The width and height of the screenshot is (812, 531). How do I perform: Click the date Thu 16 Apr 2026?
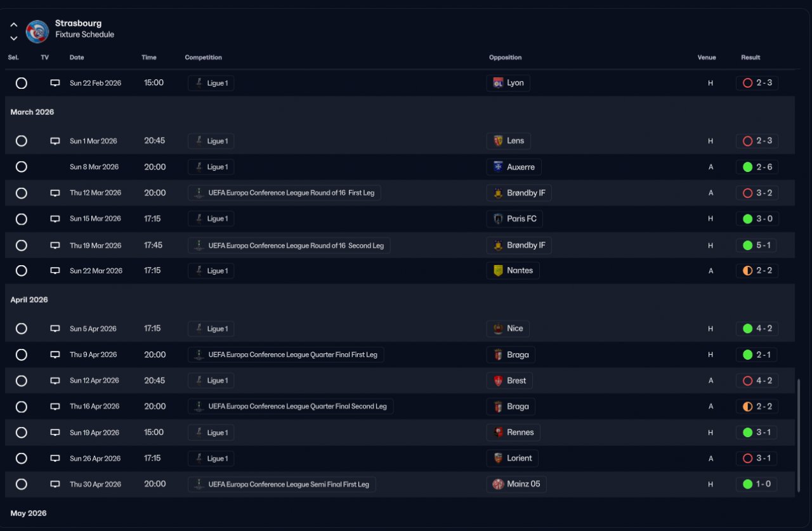95,407
